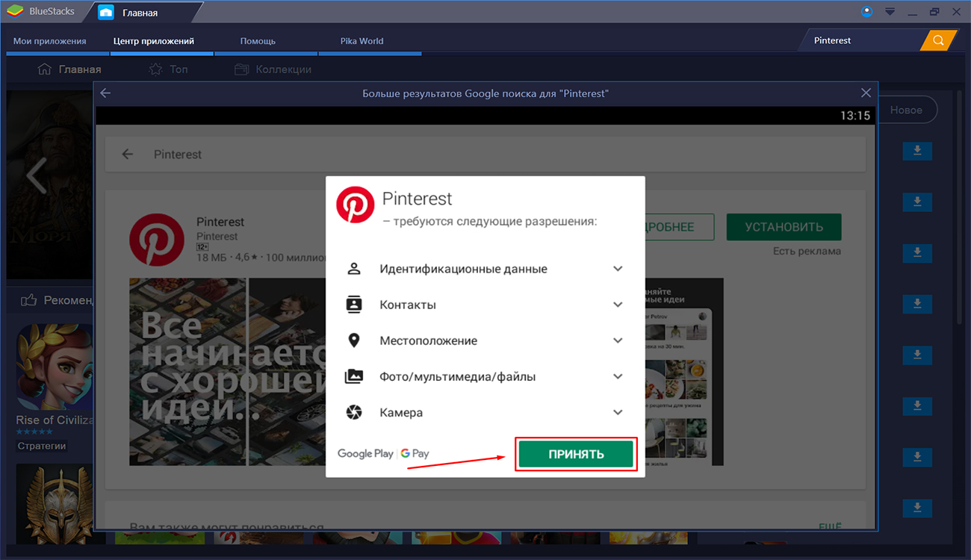
Task: Expand the Местоположение permission chevron
Action: pyautogui.click(x=618, y=340)
